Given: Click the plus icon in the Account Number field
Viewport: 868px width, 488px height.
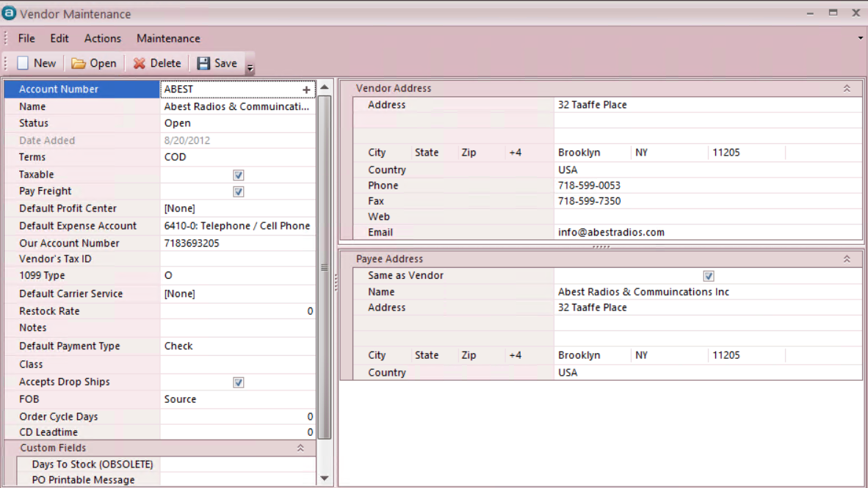Looking at the screenshot, I should coord(306,90).
